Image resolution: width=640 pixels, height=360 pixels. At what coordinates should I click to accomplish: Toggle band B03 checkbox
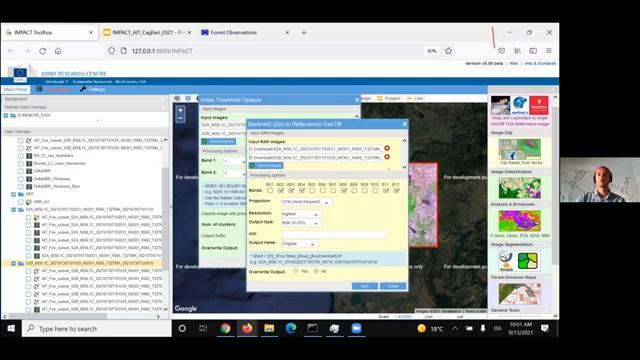tap(291, 190)
